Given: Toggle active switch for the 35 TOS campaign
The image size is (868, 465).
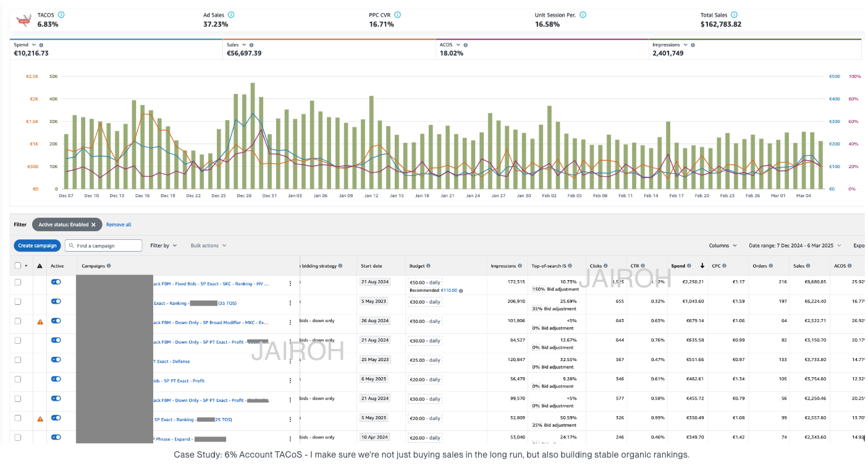Looking at the screenshot, I should 56,301.
